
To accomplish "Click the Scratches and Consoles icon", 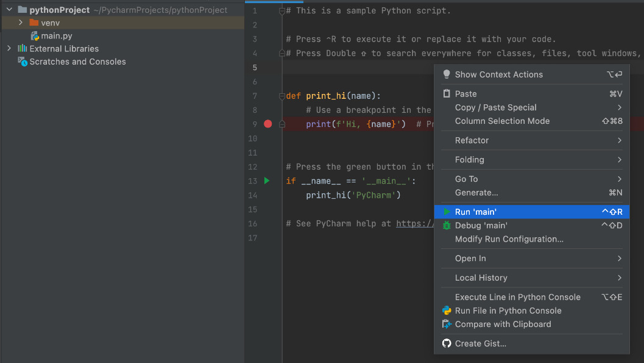I will pos(23,62).
